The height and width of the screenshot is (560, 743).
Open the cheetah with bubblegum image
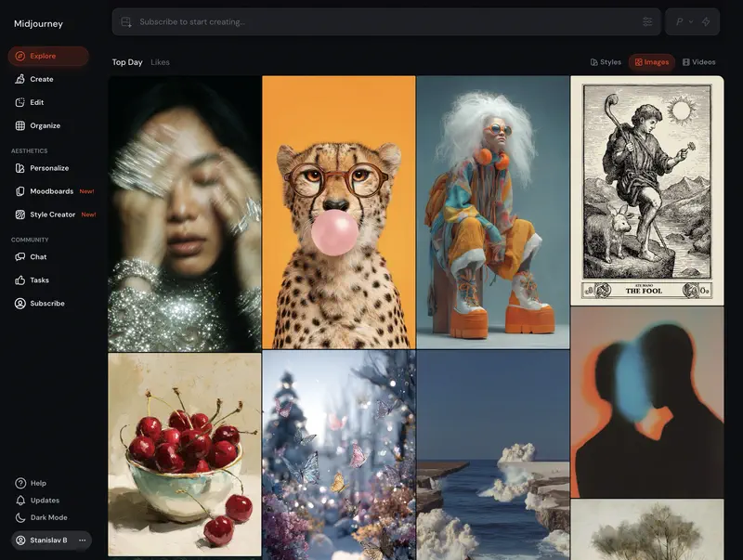point(338,212)
